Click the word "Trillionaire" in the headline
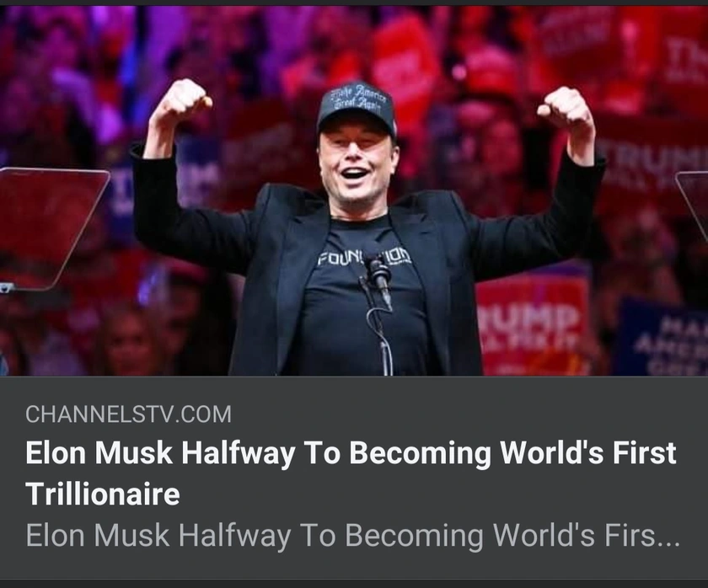This screenshot has height=588, width=708. [103, 494]
